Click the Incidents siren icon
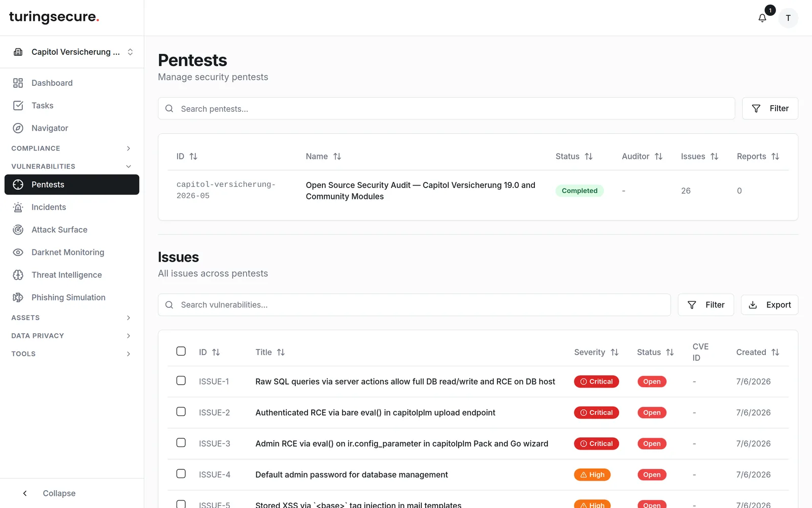The height and width of the screenshot is (508, 812). 18,207
